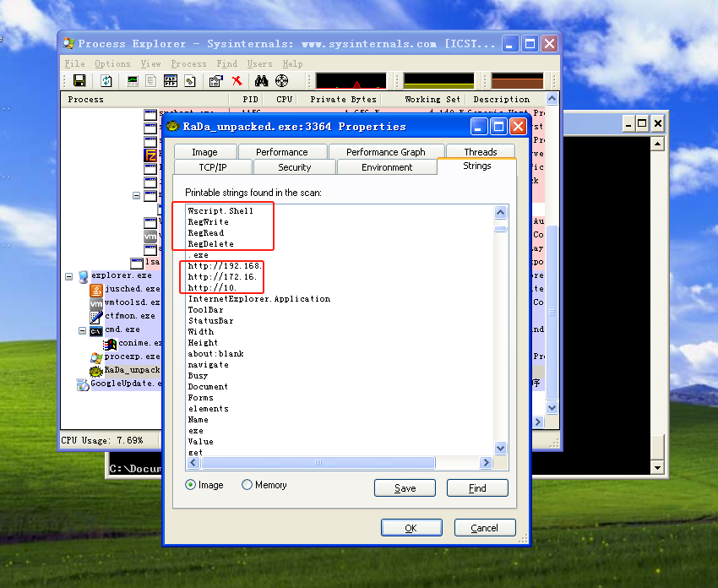Click the Save button in Strings tab

[405, 488]
